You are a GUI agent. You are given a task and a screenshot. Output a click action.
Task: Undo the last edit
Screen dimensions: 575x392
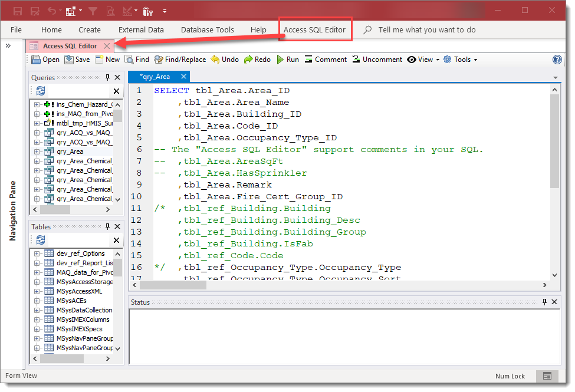point(225,60)
